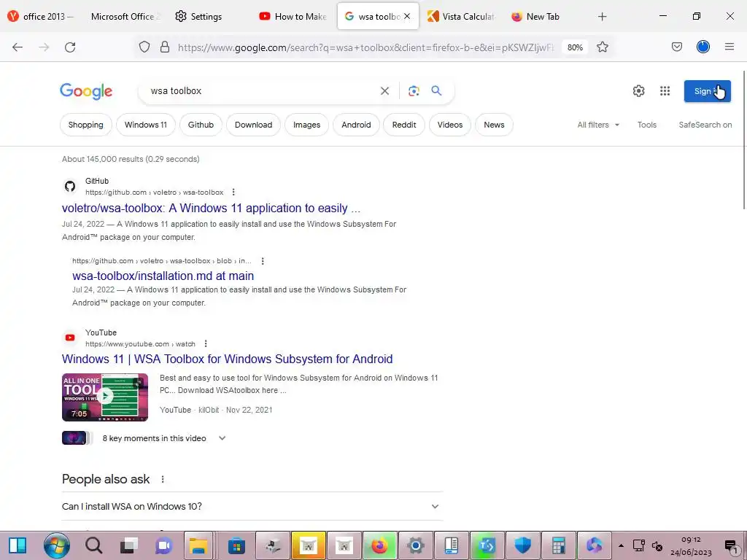Open taskbar clock showing 24/06/2023

pos(691,546)
